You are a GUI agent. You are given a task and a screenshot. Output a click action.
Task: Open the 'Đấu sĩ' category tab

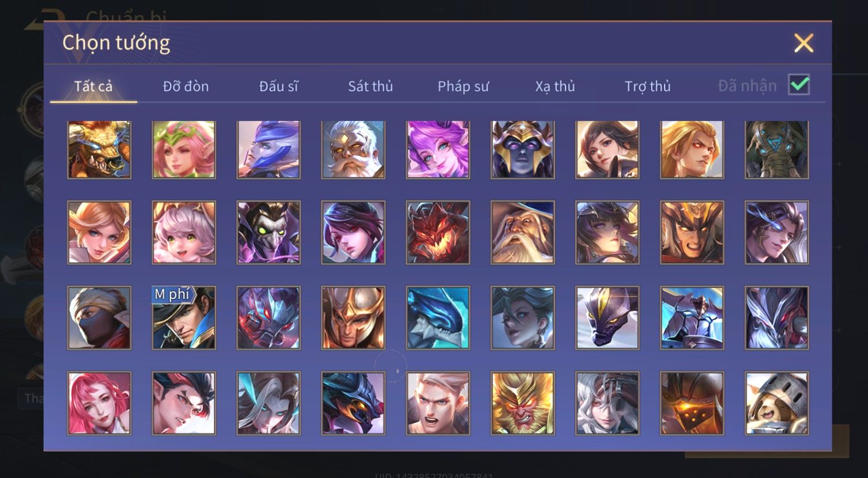click(x=278, y=86)
